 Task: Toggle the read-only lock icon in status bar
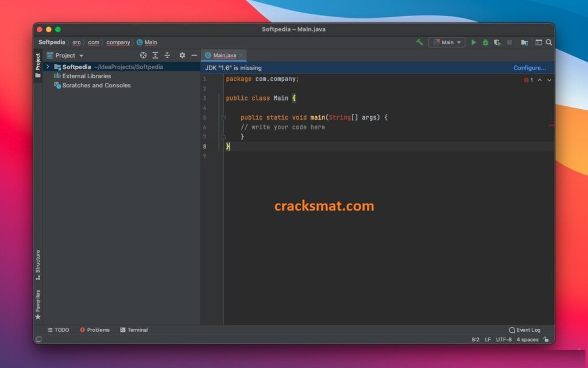pos(547,339)
